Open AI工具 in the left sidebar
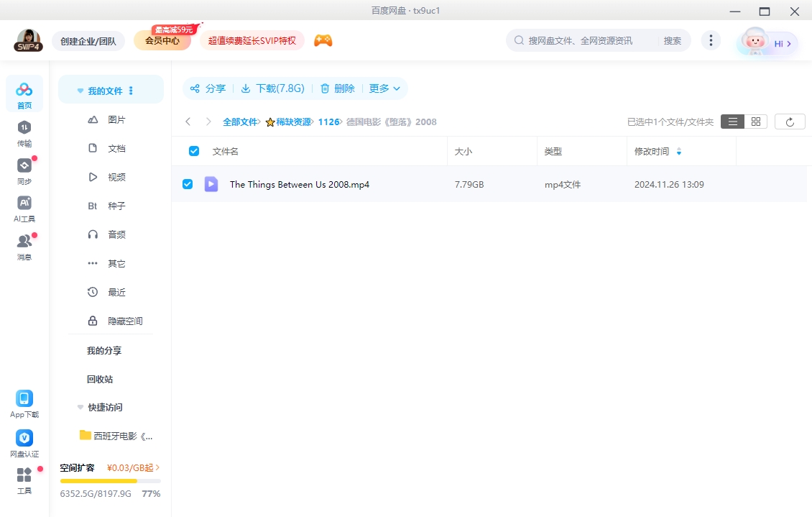 [24, 203]
